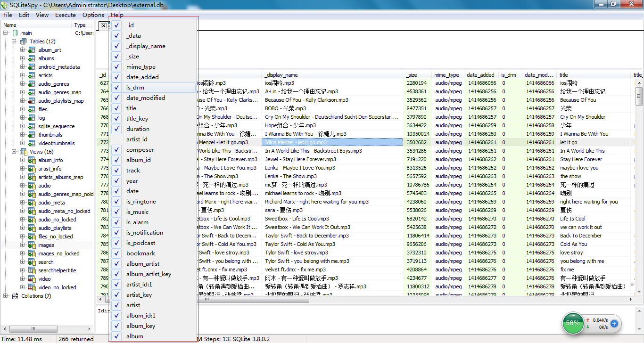Click the results grid horizontal scrollbar
The image size is (644, 343).
(365, 300)
